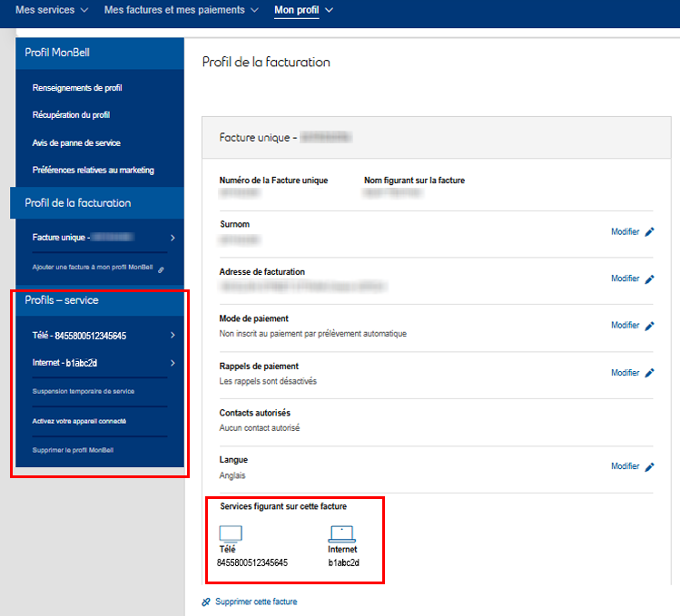
Task: Click unlink icon beside Supprimer cette facture
Action: click(206, 602)
